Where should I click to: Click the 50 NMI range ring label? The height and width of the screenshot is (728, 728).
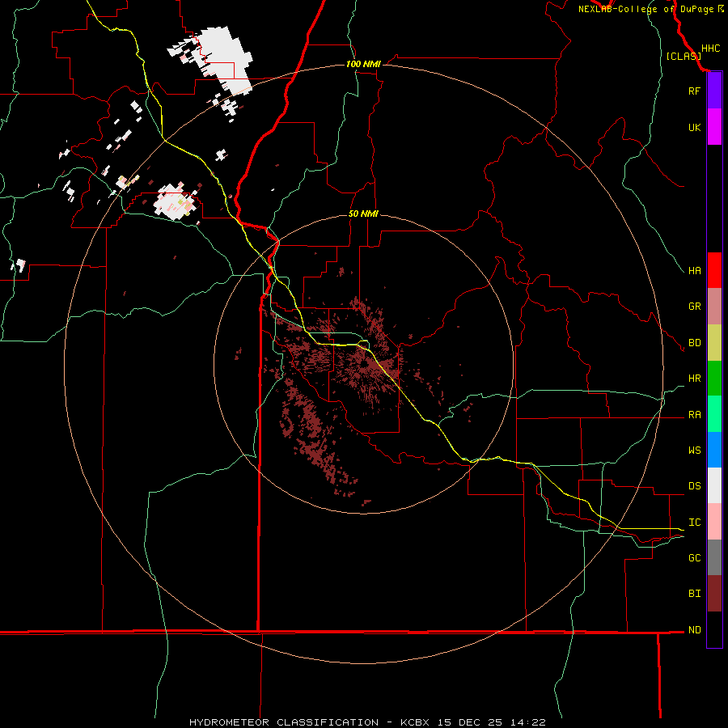[x=363, y=214]
